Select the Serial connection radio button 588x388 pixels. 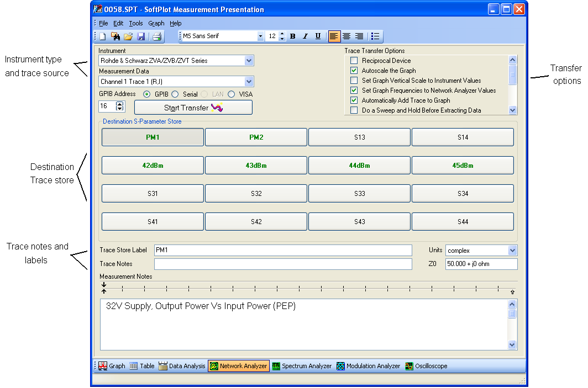(175, 94)
